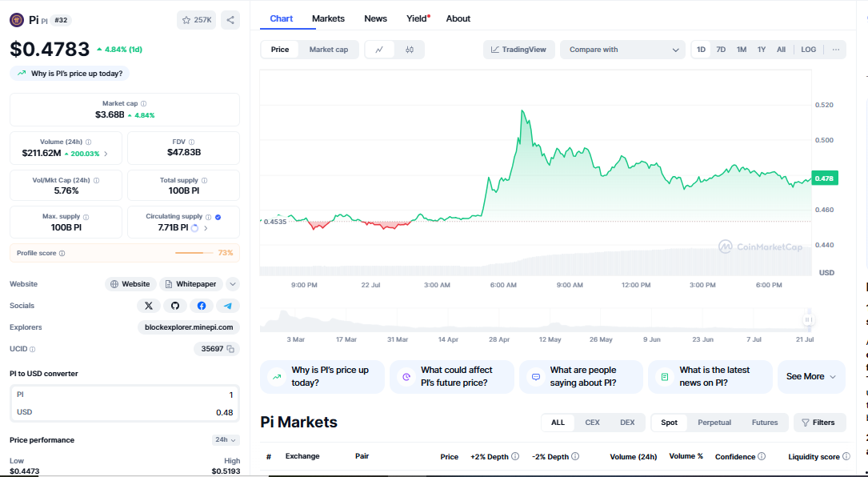Click Liquidity score info icon
The width and height of the screenshot is (868, 477).
pos(846,456)
